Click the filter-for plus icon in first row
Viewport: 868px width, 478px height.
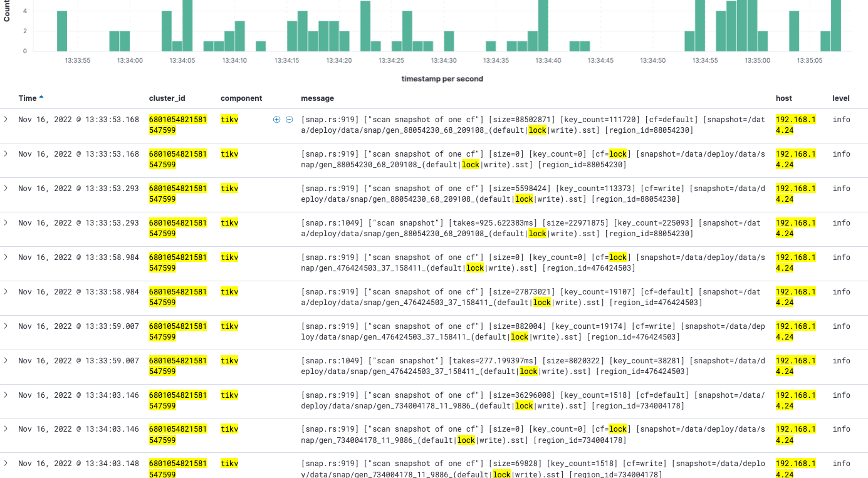(x=277, y=119)
